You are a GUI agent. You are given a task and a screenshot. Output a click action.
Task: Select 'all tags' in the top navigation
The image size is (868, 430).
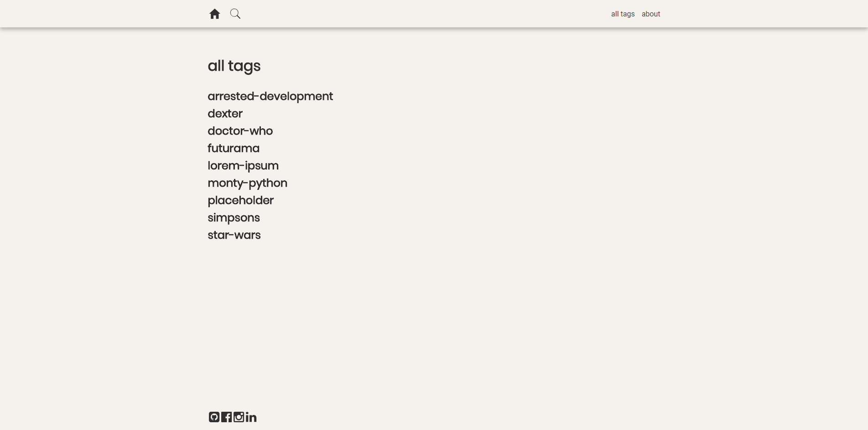tap(623, 14)
